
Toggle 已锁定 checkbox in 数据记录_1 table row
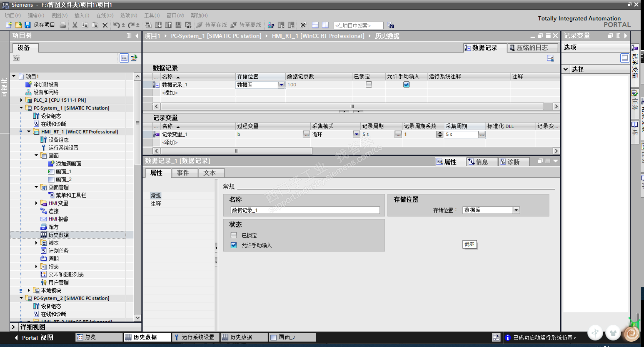(x=369, y=84)
